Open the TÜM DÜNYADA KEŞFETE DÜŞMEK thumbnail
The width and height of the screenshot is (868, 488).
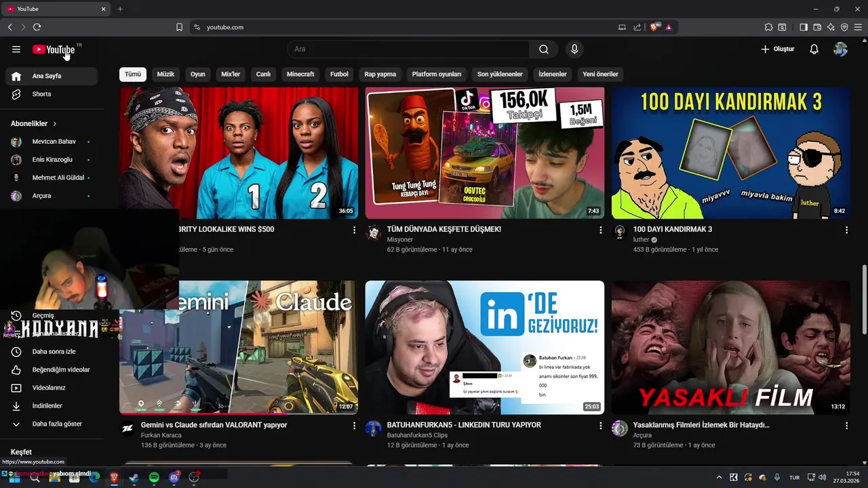point(485,152)
